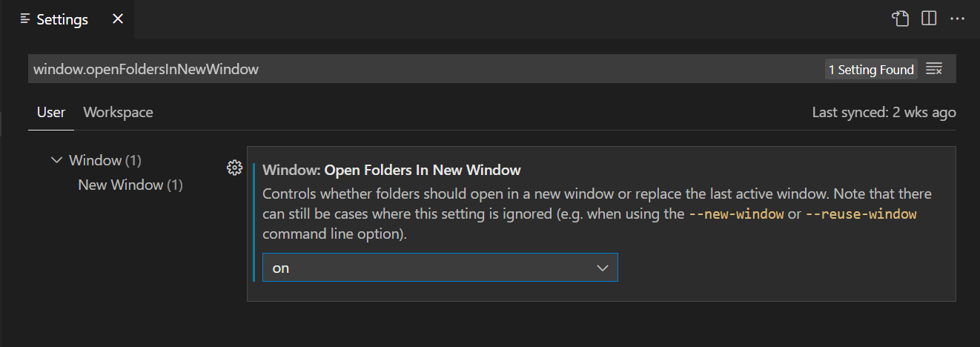Click the Last synced status text
The height and width of the screenshot is (347, 980).
pos(884,113)
